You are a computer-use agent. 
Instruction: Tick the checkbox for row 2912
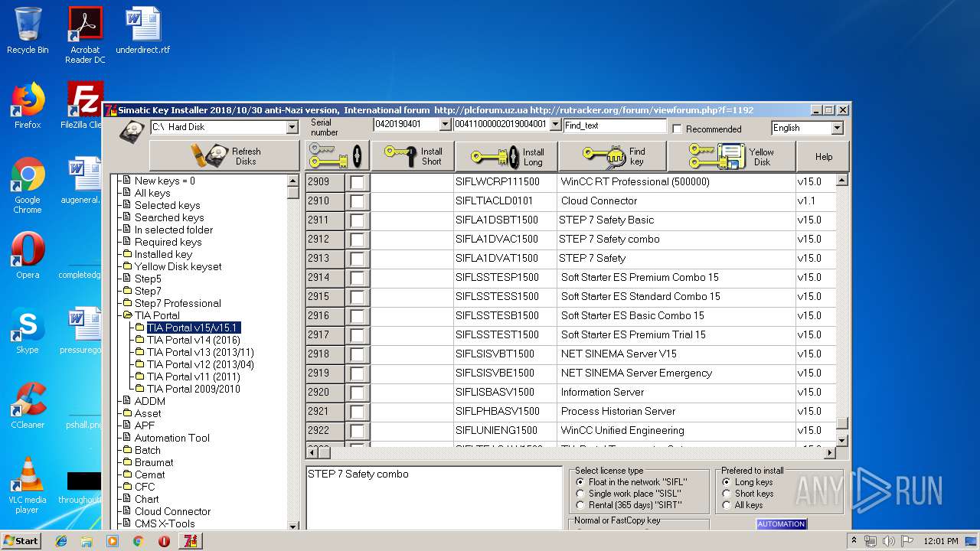(x=358, y=240)
